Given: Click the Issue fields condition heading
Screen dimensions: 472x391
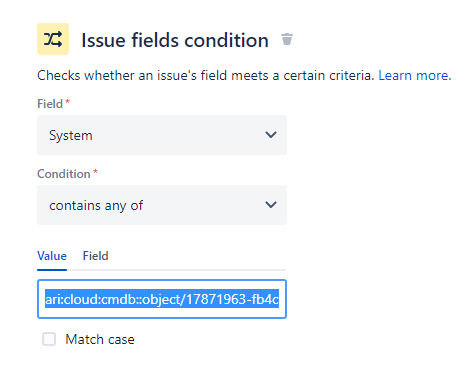Looking at the screenshot, I should tap(175, 40).
